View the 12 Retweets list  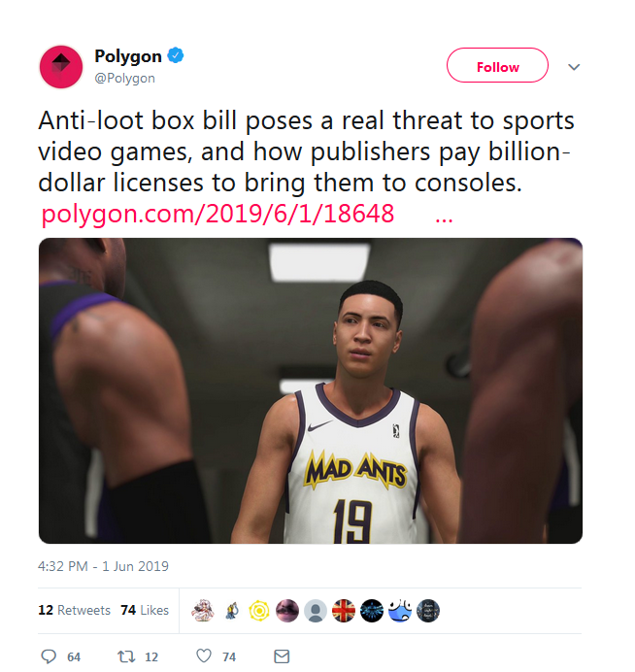(74, 610)
